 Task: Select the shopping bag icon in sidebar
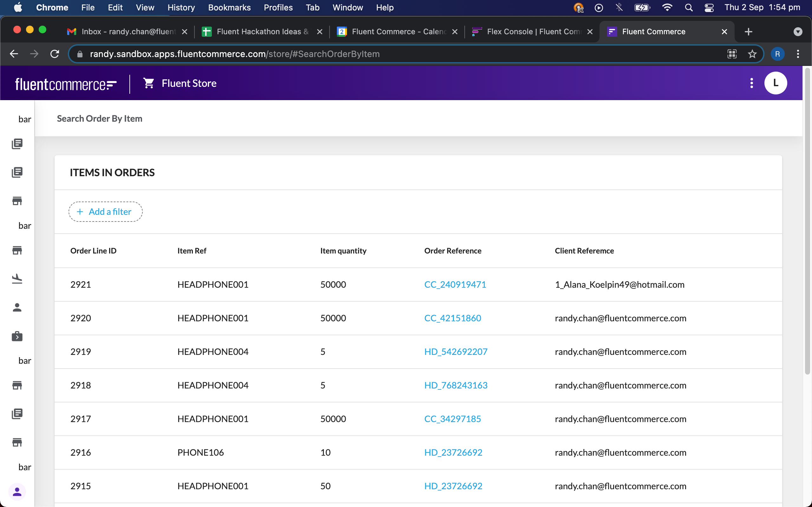click(x=17, y=336)
